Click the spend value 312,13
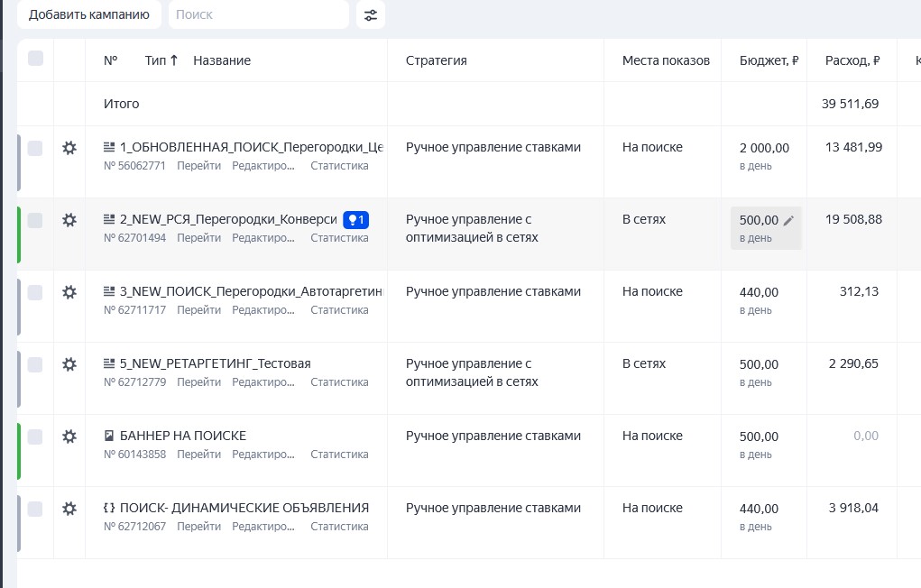The width and height of the screenshot is (921, 588). click(859, 291)
